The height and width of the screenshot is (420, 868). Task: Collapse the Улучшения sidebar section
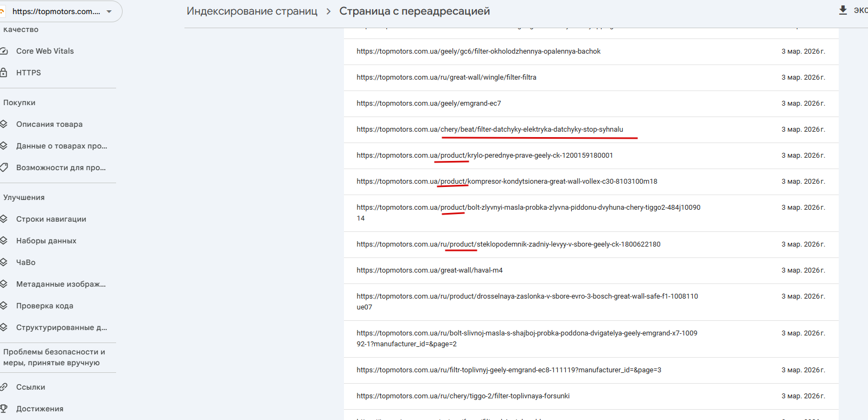tap(24, 197)
